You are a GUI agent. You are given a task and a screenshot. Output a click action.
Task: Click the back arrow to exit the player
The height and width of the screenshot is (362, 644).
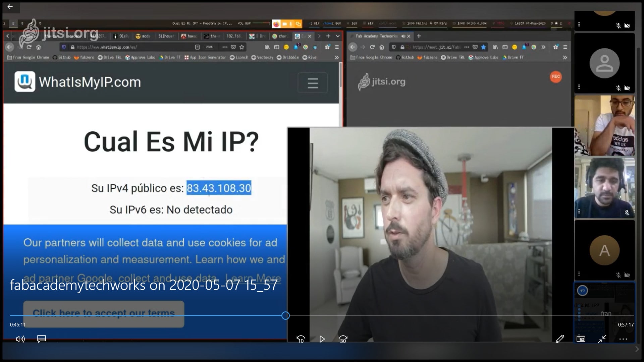[x=10, y=7]
